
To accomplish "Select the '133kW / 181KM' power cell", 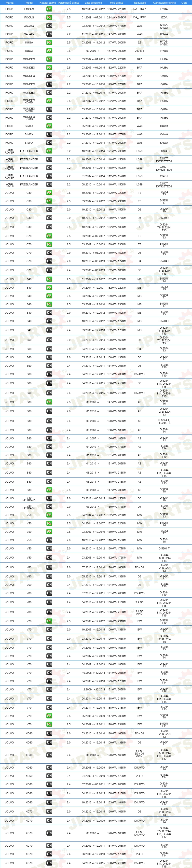I will [x=117, y=802].
